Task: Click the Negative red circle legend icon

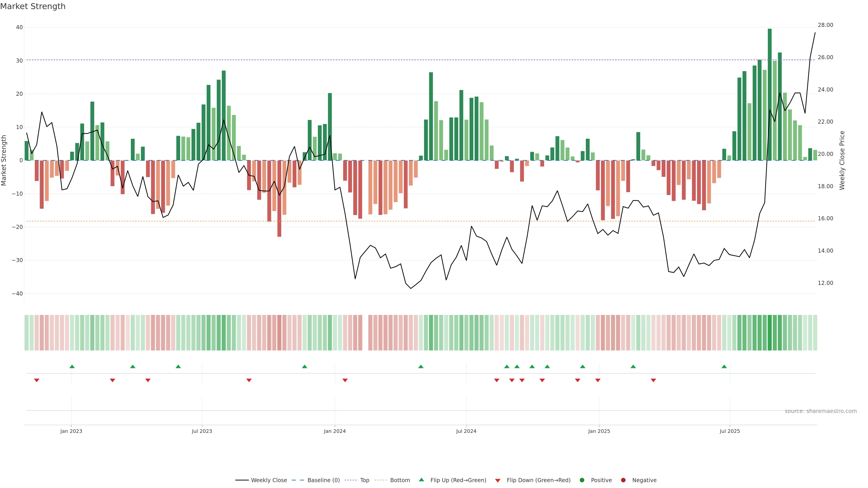Action: point(623,480)
